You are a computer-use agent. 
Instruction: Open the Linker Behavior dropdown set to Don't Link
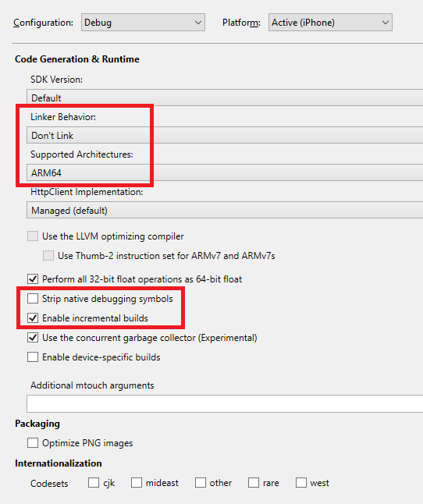225,135
